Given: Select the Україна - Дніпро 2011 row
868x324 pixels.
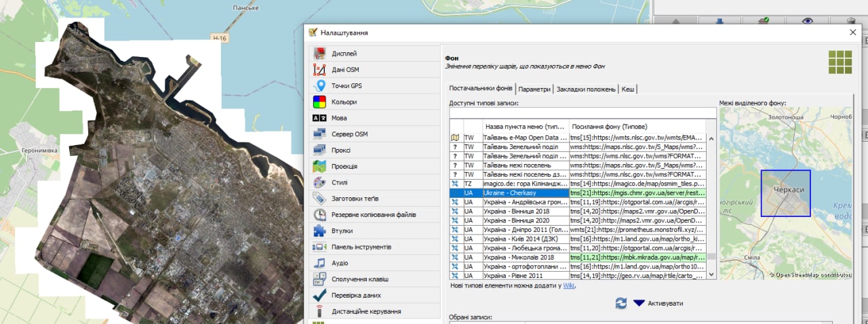Looking at the screenshot, I should [x=578, y=230].
